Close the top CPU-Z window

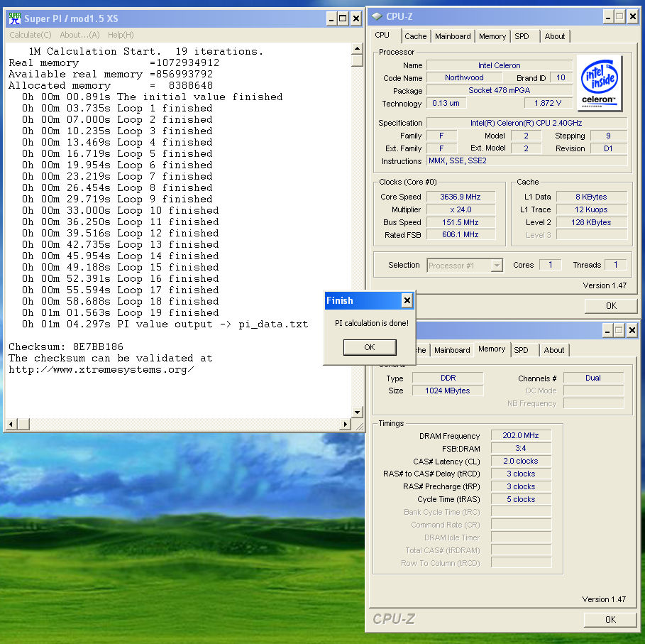click(633, 16)
